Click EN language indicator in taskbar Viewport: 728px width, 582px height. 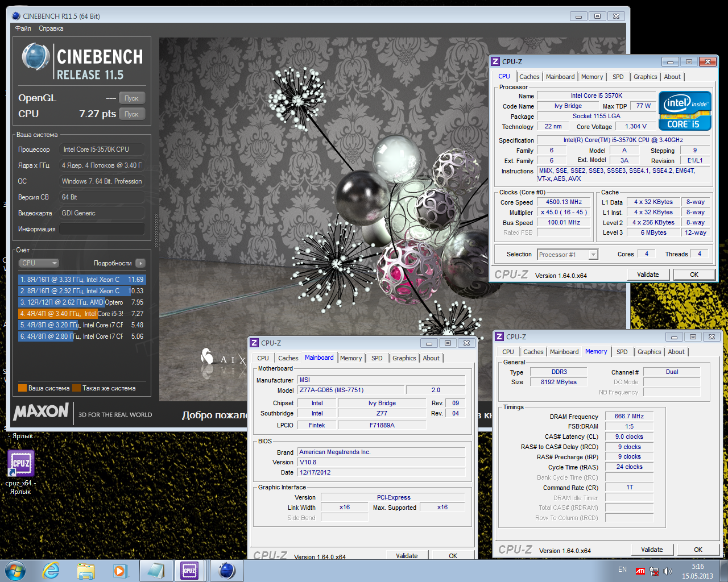tap(622, 569)
